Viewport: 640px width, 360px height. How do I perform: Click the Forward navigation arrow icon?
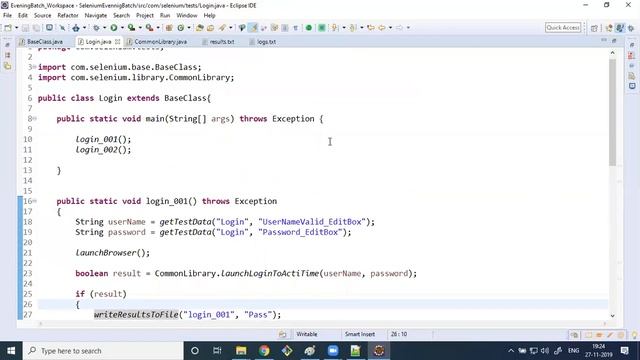[x=400, y=28]
